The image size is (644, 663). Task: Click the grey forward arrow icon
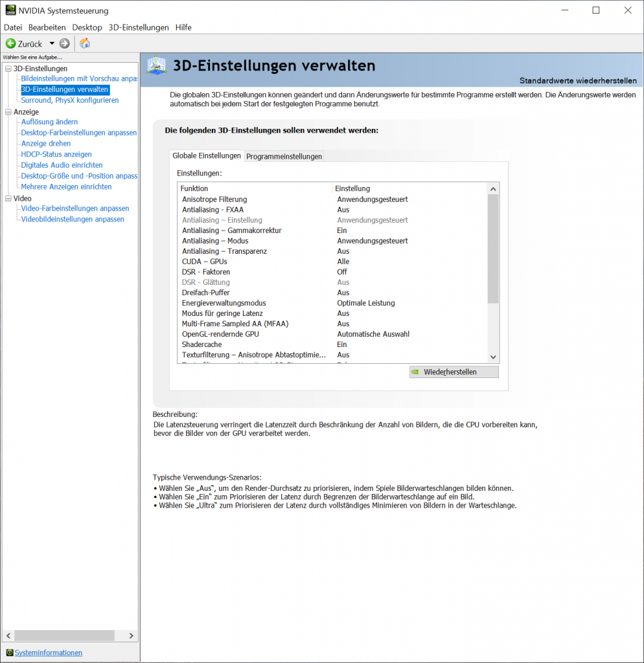tap(64, 43)
